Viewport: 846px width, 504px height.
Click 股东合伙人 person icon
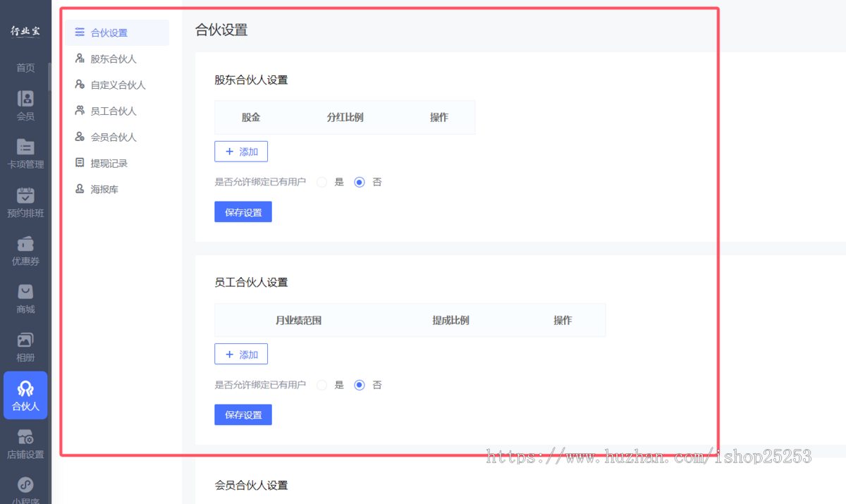[80, 59]
